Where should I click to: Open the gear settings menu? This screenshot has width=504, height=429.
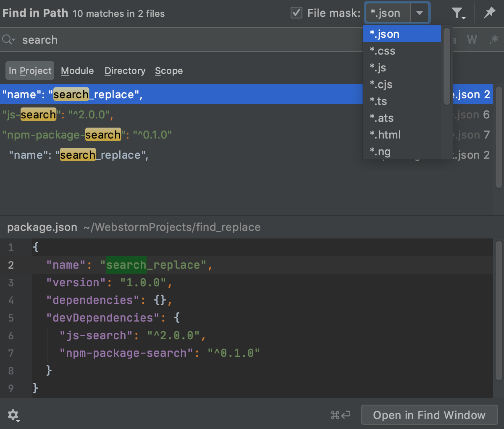click(13, 415)
